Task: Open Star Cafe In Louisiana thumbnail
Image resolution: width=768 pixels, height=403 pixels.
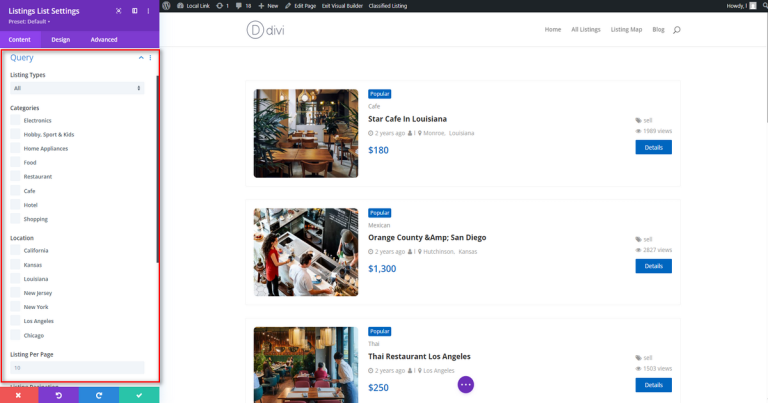Action: coord(306,133)
